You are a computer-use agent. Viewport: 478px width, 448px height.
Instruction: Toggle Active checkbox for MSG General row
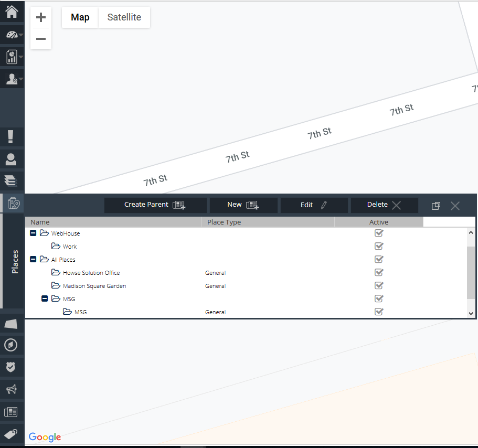point(379,312)
